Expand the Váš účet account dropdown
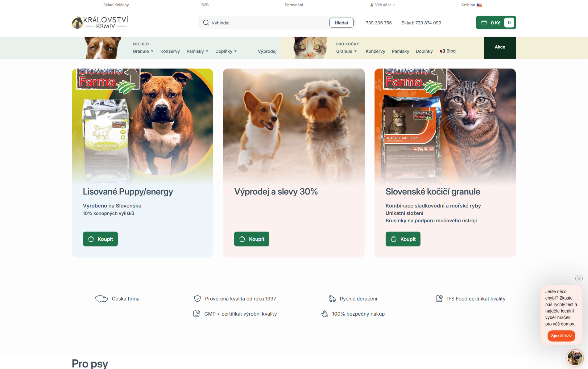 tap(383, 5)
